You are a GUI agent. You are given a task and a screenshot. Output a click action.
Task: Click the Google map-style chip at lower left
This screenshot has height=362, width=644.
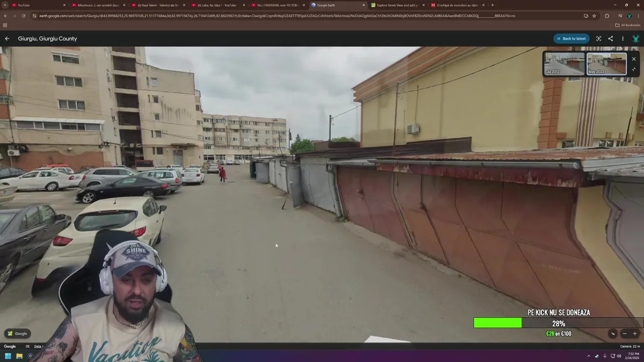[18, 333]
